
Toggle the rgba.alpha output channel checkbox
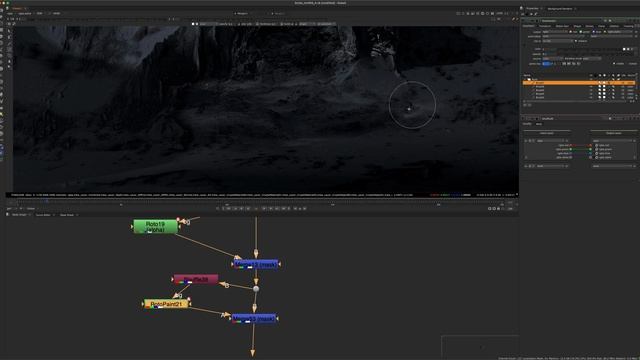click(x=605, y=31)
